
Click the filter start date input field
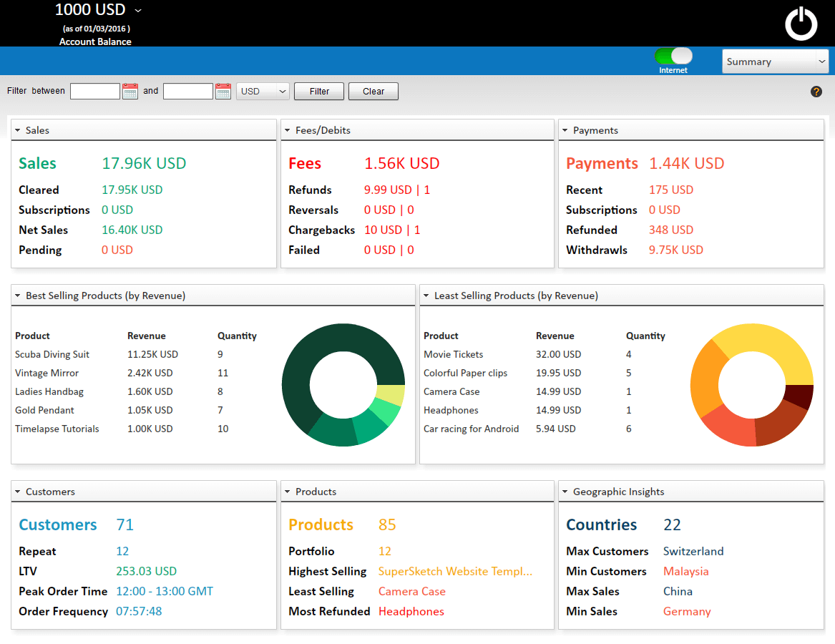(x=95, y=91)
